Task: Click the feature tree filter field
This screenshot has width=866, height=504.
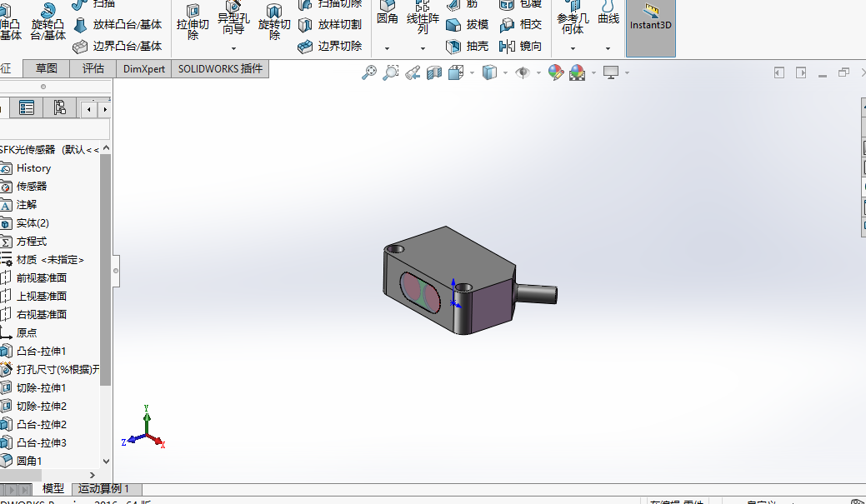Action: [55, 130]
